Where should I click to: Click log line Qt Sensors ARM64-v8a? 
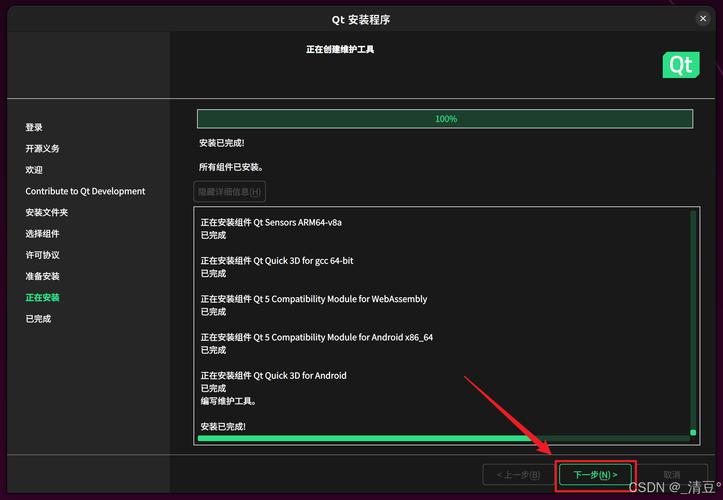271,222
